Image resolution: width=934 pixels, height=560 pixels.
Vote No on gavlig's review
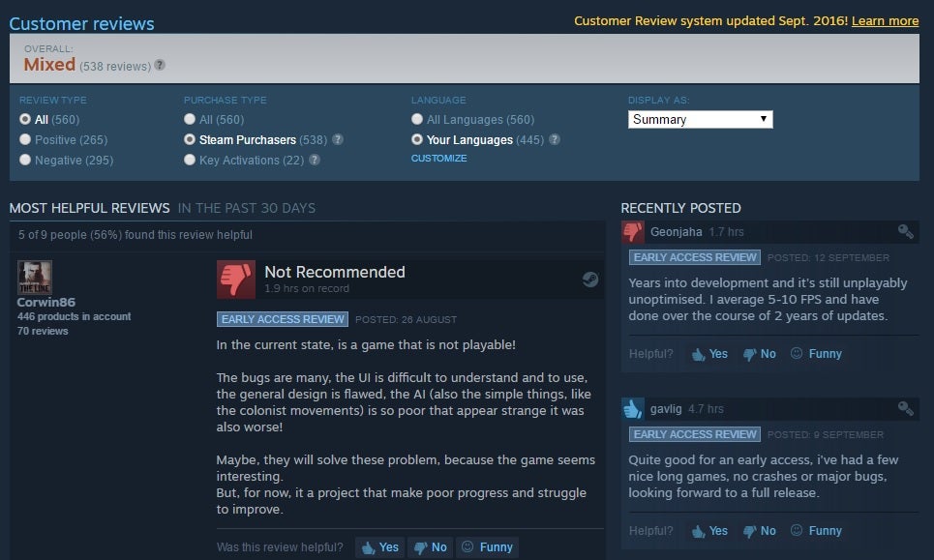760,530
